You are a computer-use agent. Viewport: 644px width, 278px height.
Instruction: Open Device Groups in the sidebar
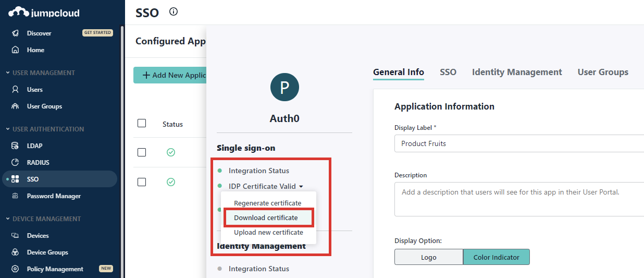tap(47, 252)
